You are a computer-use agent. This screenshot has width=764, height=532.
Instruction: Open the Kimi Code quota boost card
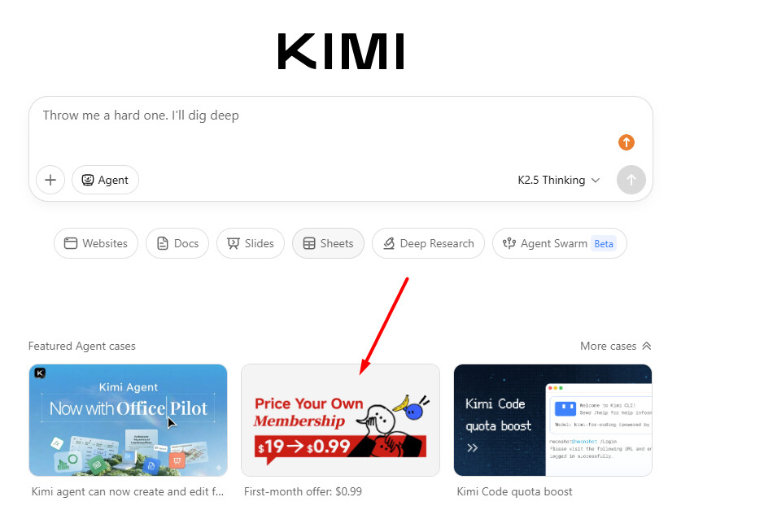pos(552,420)
